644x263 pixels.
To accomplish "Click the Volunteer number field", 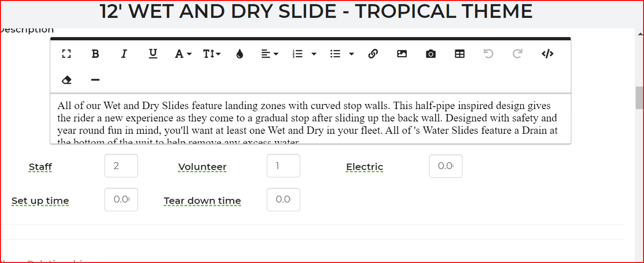I will (283, 166).
